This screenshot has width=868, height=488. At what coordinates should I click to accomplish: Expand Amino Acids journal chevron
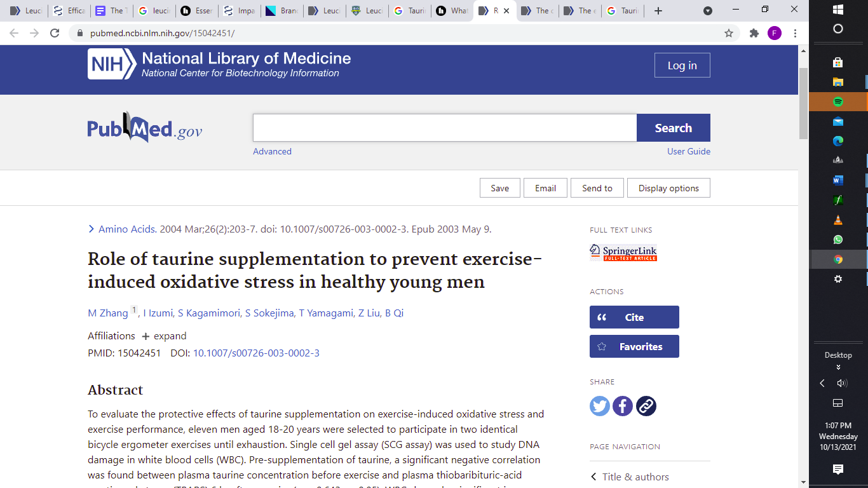pyautogui.click(x=92, y=229)
